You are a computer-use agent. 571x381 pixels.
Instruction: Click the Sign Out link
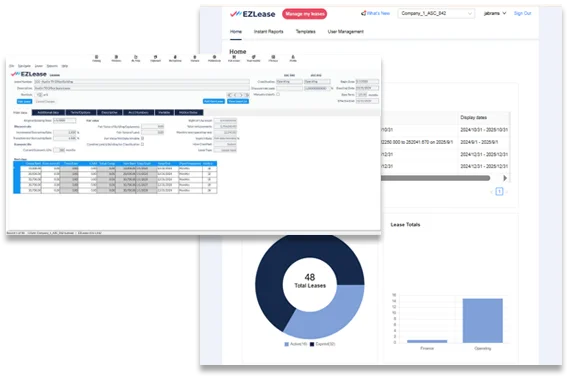coord(522,13)
